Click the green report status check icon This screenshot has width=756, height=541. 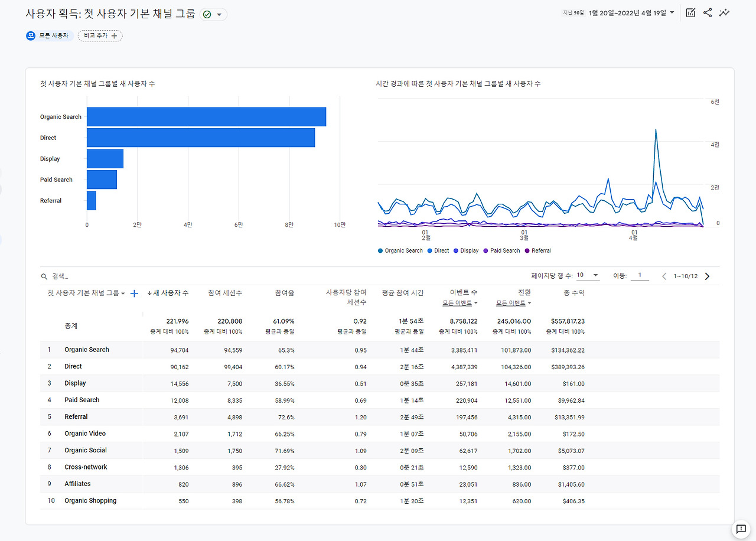click(207, 14)
